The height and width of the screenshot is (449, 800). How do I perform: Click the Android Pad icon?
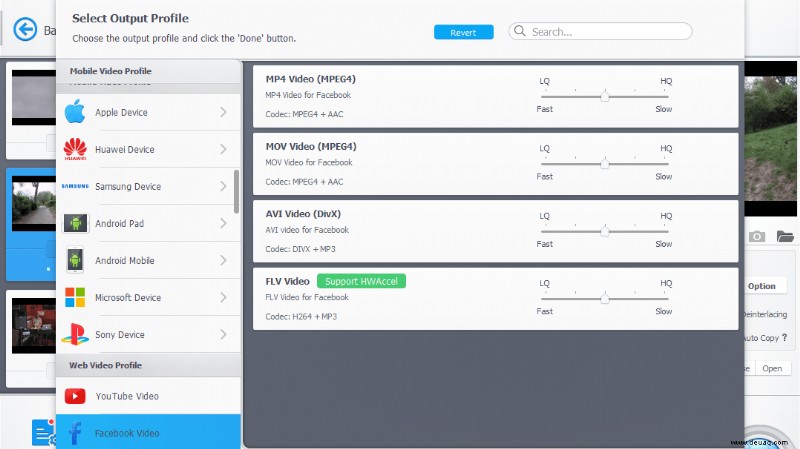[x=75, y=223]
